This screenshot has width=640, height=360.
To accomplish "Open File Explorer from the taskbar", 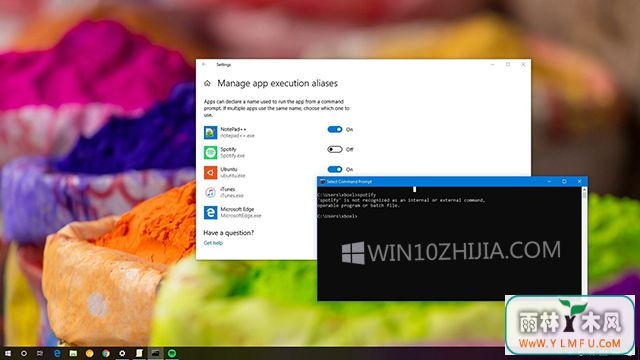I will coord(73,353).
